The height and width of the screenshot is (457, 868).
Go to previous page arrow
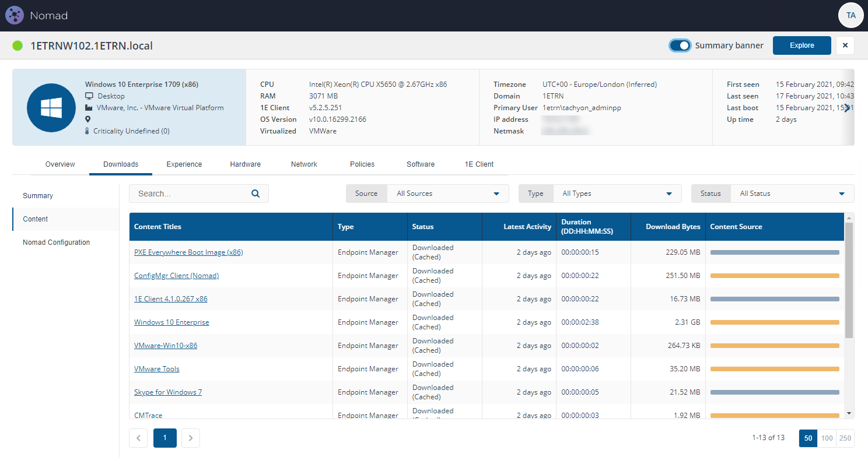(138, 438)
